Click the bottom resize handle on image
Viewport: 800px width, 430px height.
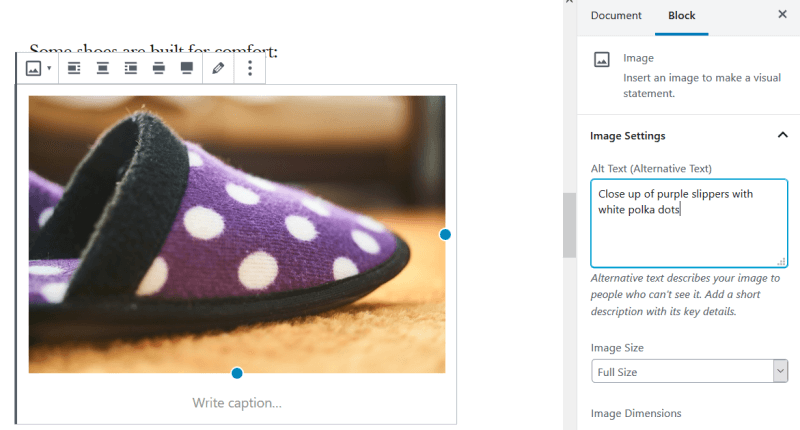pos(237,373)
